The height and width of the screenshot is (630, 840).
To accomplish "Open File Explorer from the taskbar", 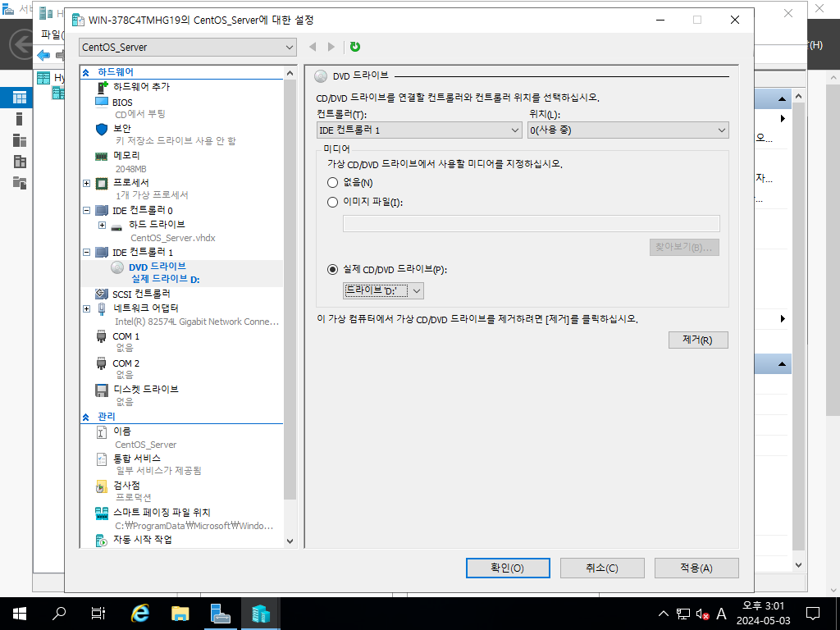I will pyautogui.click(x=180, y=614).
